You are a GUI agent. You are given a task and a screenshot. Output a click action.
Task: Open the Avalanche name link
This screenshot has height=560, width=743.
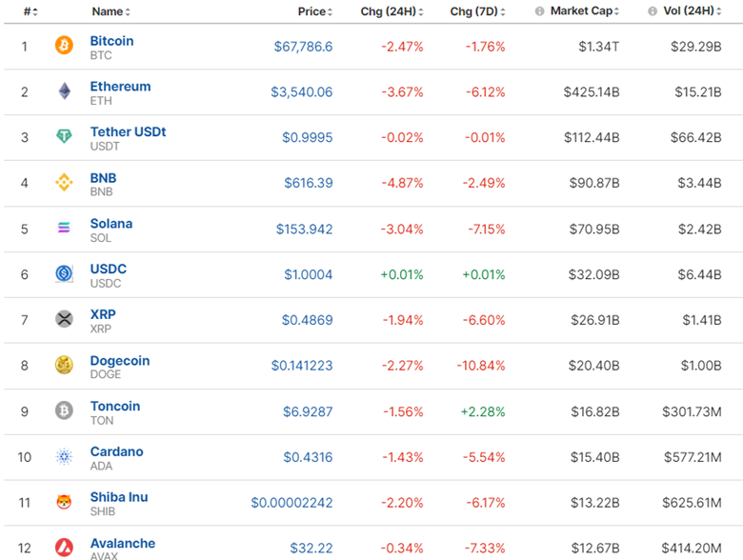(x=123, y=543)
